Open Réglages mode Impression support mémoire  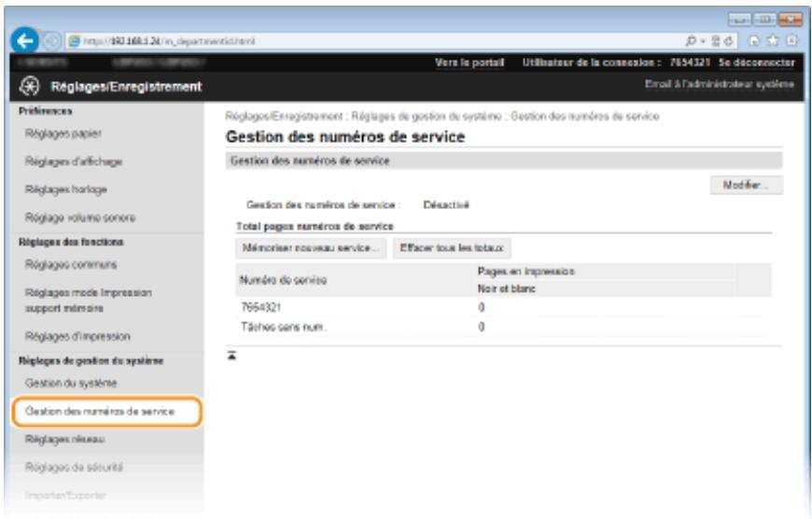coord(89,301)
